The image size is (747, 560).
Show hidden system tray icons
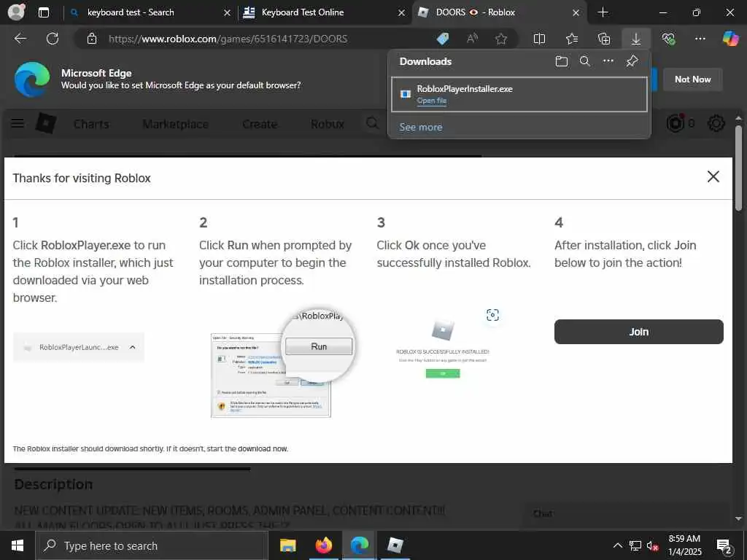617,545
